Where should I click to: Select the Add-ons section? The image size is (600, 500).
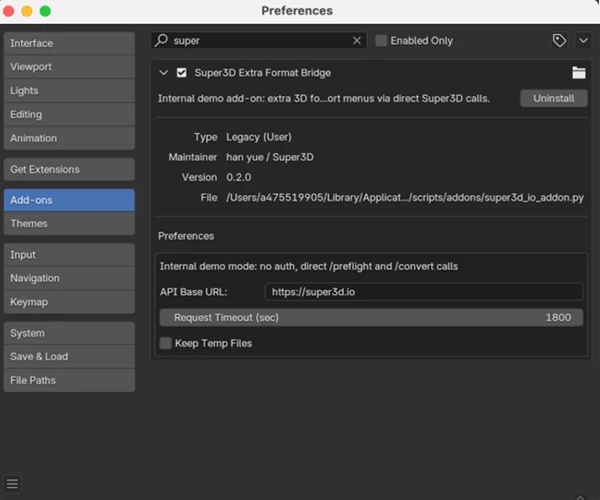(x=69, y=200)
